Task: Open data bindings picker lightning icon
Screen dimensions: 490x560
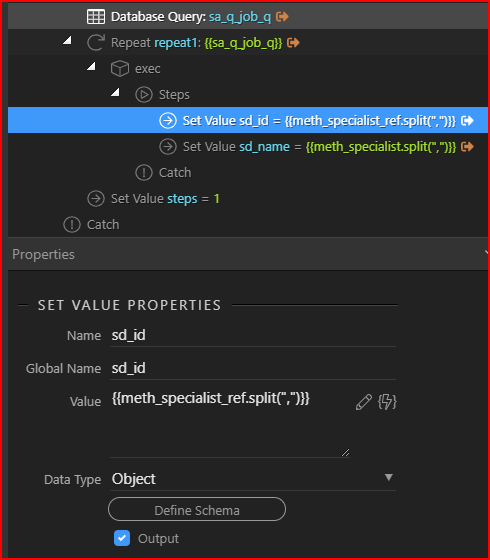Action: (387, 402)
